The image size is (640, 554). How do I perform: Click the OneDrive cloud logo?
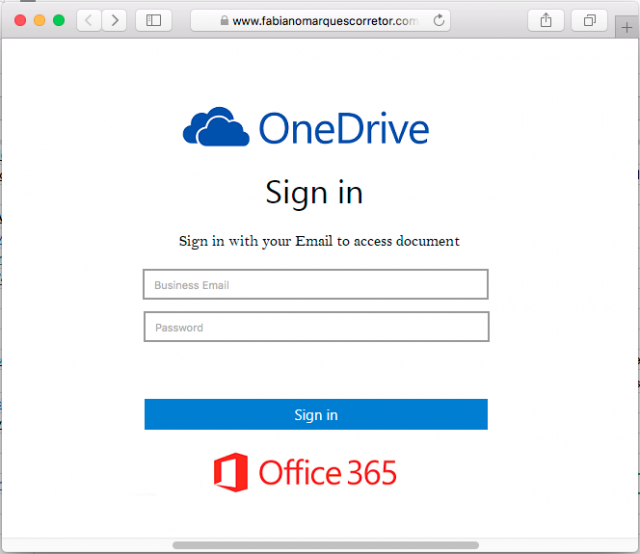216,127
